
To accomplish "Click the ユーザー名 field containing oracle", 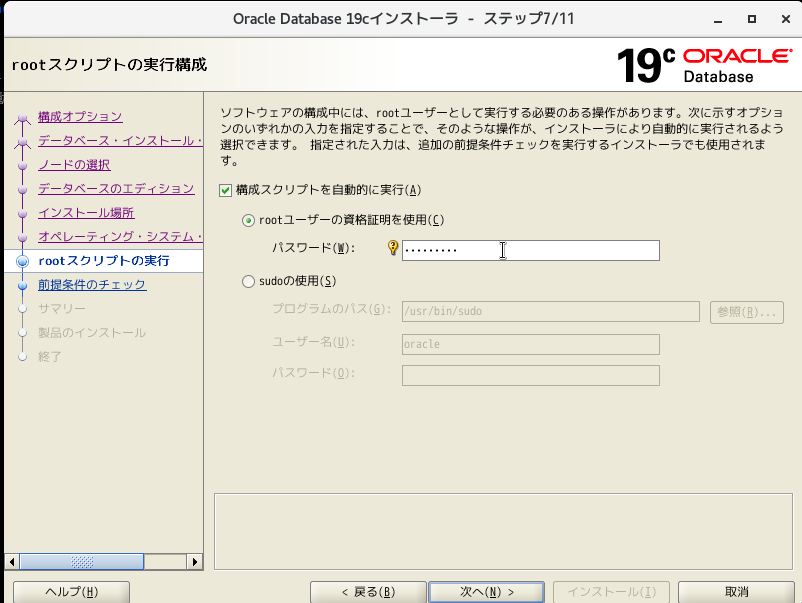I will pos(530,344).
